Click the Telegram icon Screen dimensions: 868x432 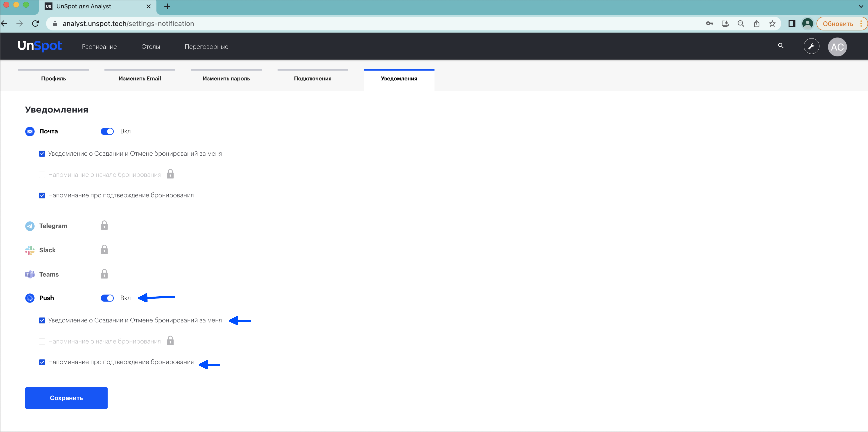pyautogui.click(x=30, y=226)
